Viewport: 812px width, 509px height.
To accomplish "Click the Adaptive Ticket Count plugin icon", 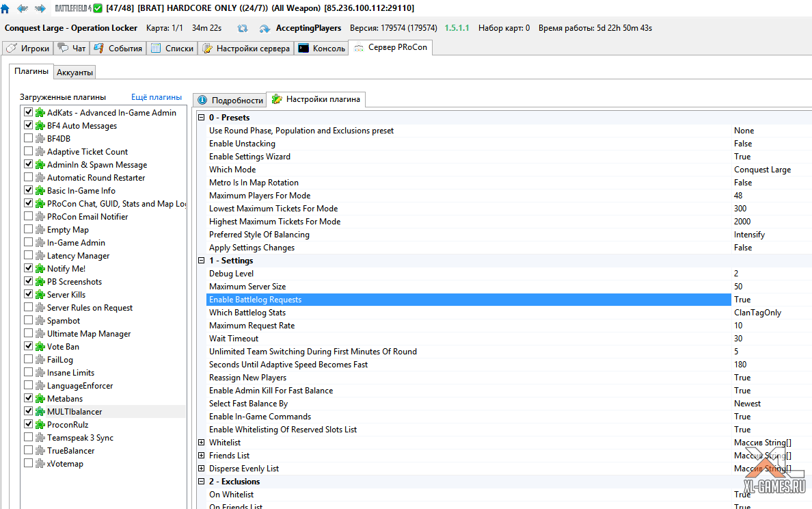I will pos(40,151).
